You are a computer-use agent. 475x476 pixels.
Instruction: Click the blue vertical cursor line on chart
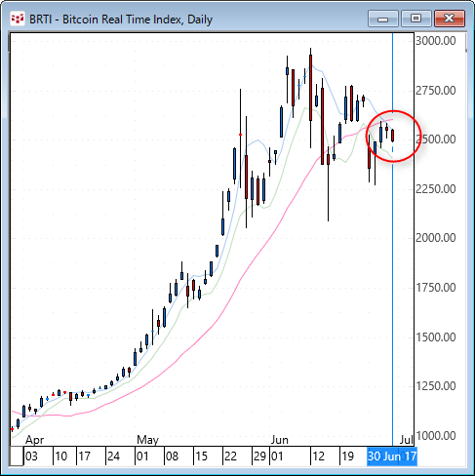tap(393, 239)
